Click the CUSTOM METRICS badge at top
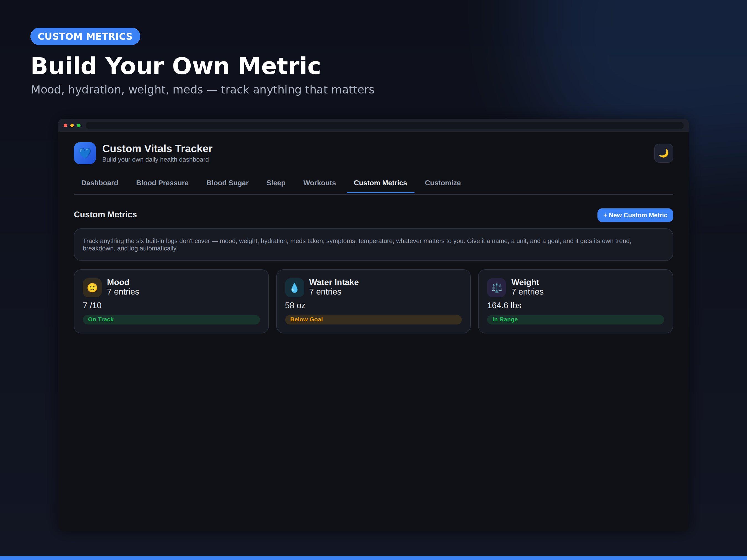Viewport: 747px width, 560px height. pyautogui.click(x=85, y=37)
